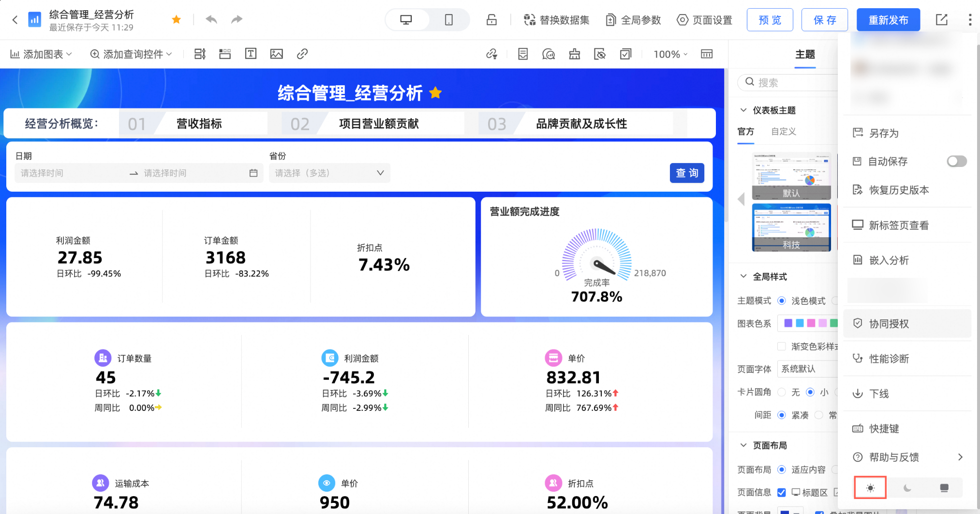Click the purple swatch in 图表色系

pyautogui.click(x=788, y=323)
